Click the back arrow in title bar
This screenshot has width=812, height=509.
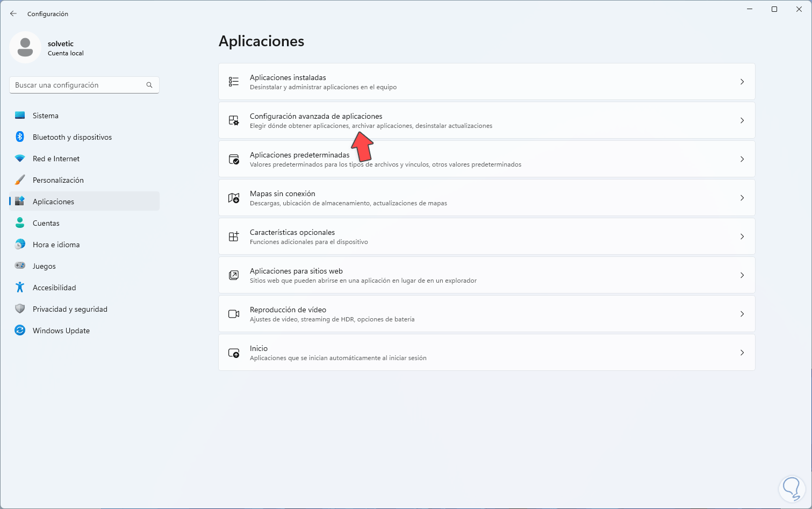[x=13, y=14]
